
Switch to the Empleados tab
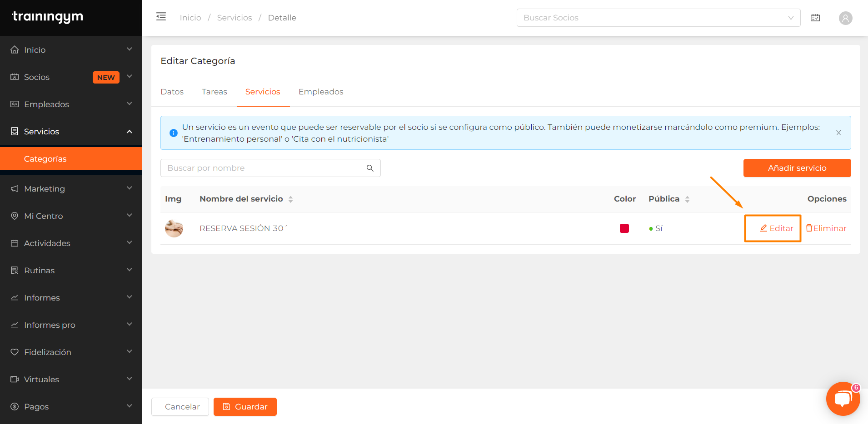pos(321,92)
